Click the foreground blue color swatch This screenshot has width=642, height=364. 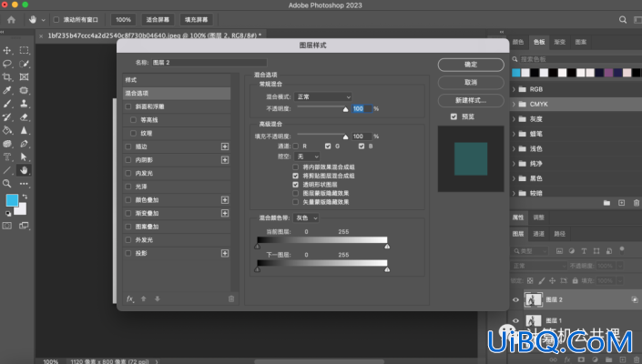point(12,200)
